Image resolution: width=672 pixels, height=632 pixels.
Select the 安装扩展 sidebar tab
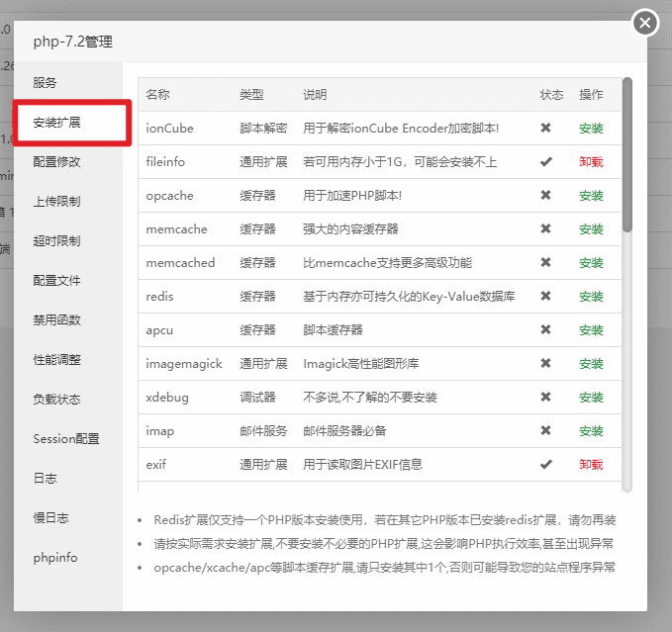pos(57,123)
